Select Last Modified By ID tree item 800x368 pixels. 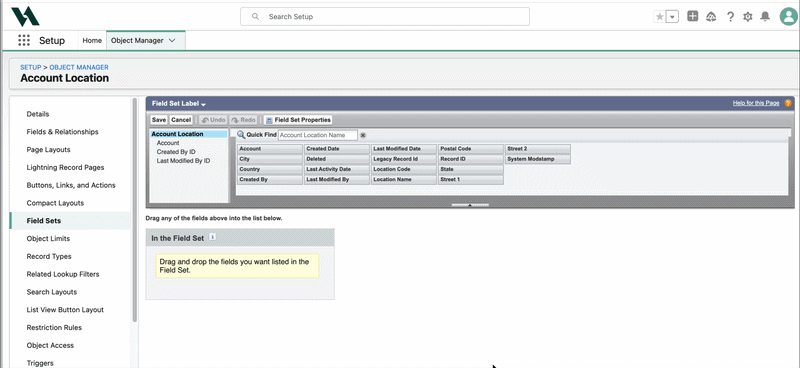(183, 161)
